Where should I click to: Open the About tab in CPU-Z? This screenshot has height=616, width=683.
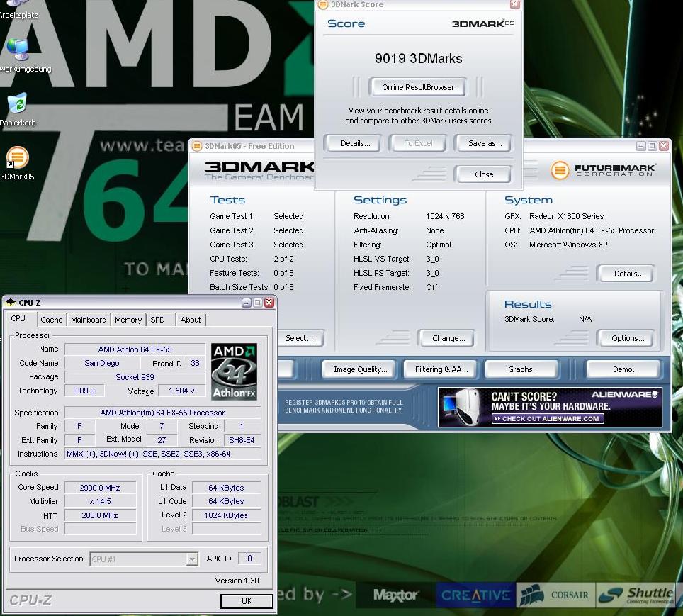191,320
